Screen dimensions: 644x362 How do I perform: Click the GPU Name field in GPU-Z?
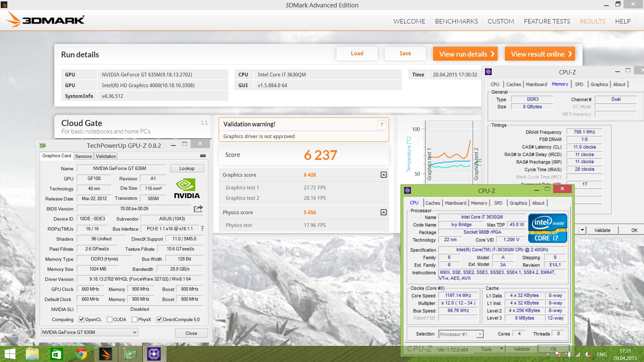pyautogui.click(x=122, y=168)
